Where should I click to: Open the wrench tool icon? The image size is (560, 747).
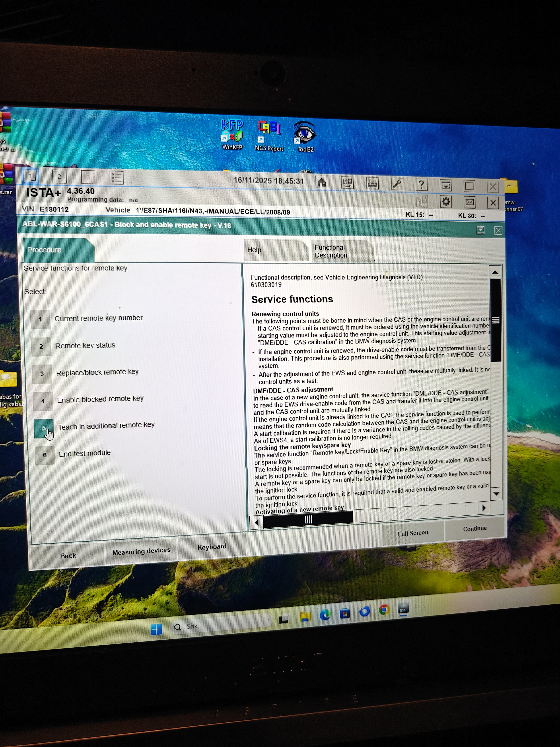click(x=397, y=184)
